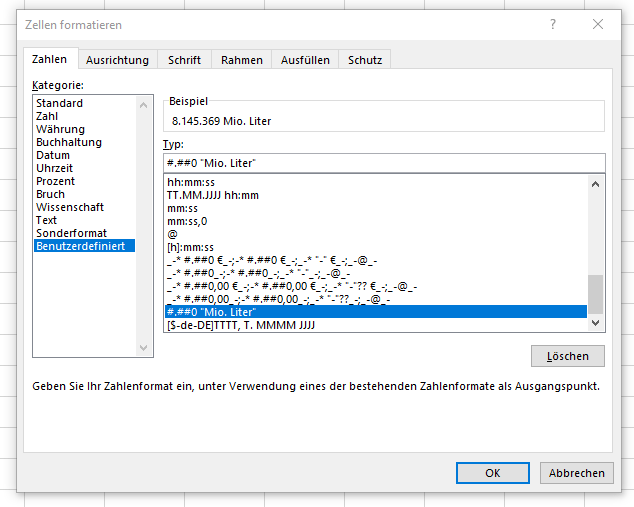The height and width of the screenshot is (507, 634).
Task: Open the help question mark icon
Action: (x=553, y=24)
